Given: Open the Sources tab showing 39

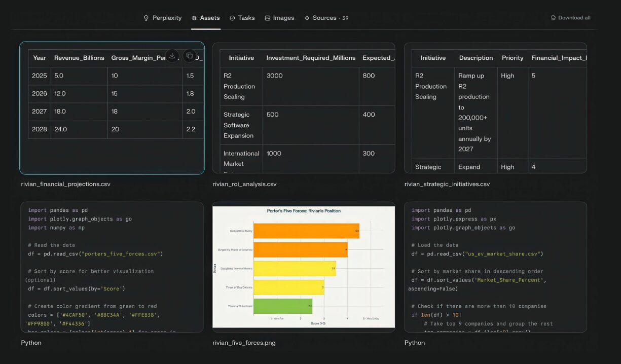Looking at the screenshot, I should (x=326, y=18).
